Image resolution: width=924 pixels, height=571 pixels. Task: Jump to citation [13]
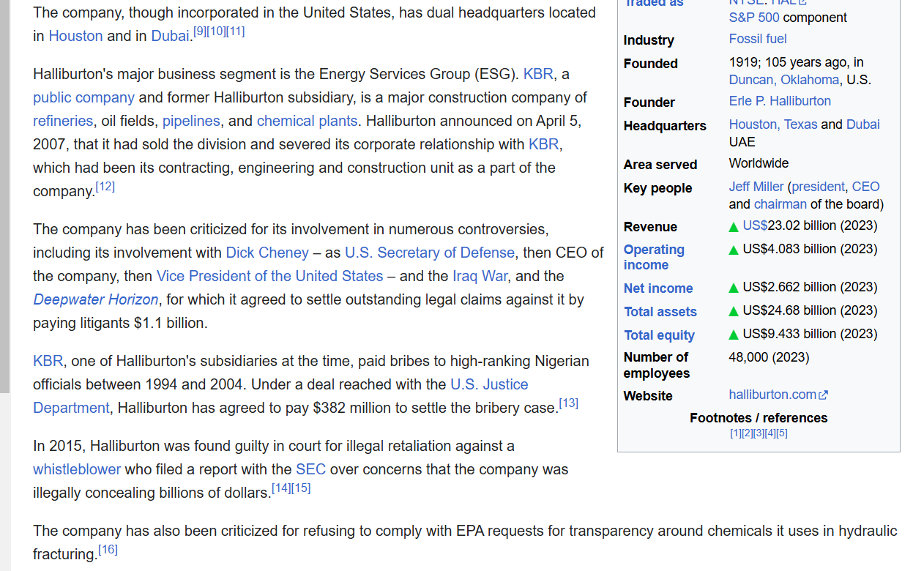(x=569, y=403)
